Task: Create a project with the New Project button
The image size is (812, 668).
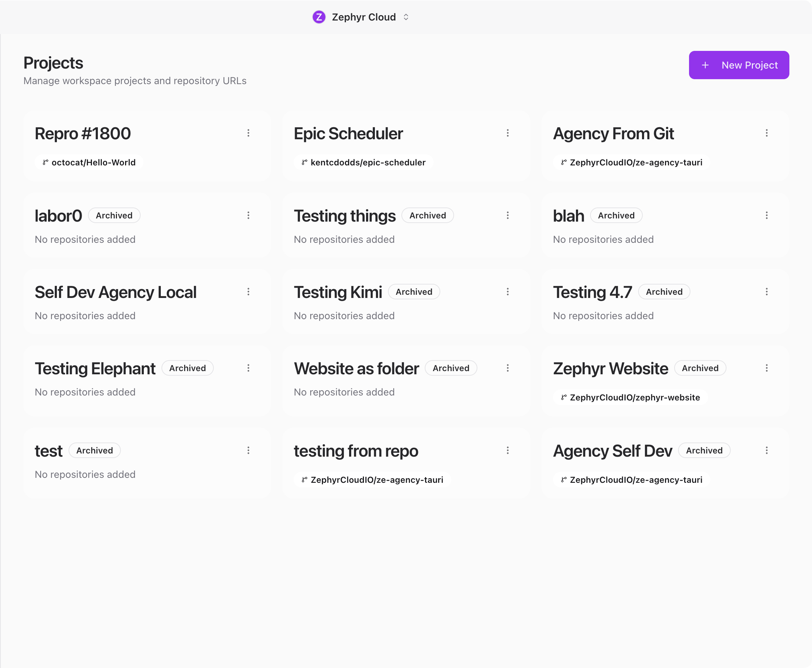Action: 739,65
